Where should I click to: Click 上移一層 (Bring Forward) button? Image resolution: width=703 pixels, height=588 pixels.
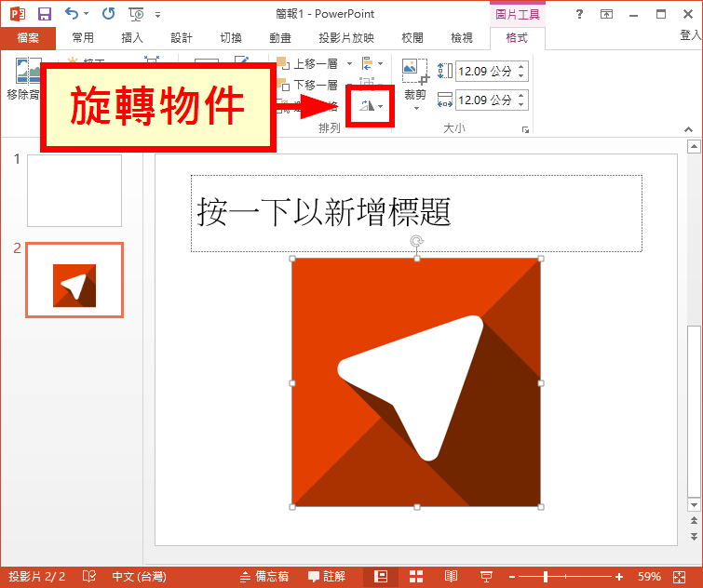point(308,63)
